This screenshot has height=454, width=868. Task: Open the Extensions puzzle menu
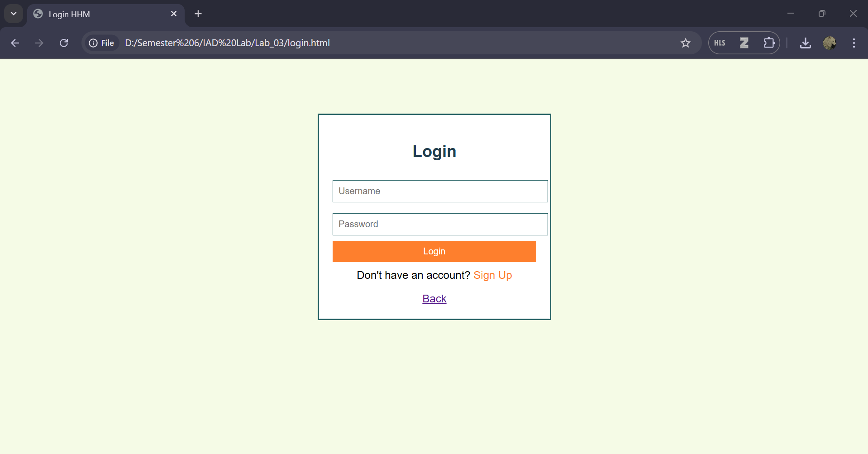[768, 43]
